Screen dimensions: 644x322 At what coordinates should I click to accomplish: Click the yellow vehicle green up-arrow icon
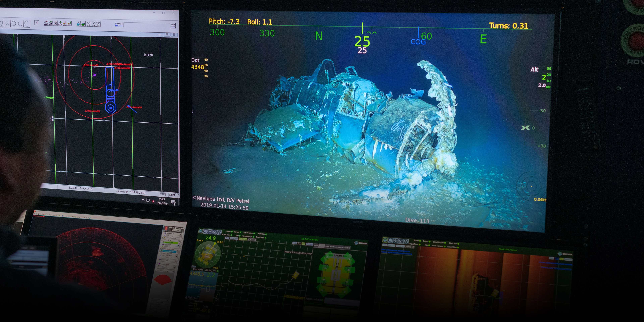[x=69, y=24]
